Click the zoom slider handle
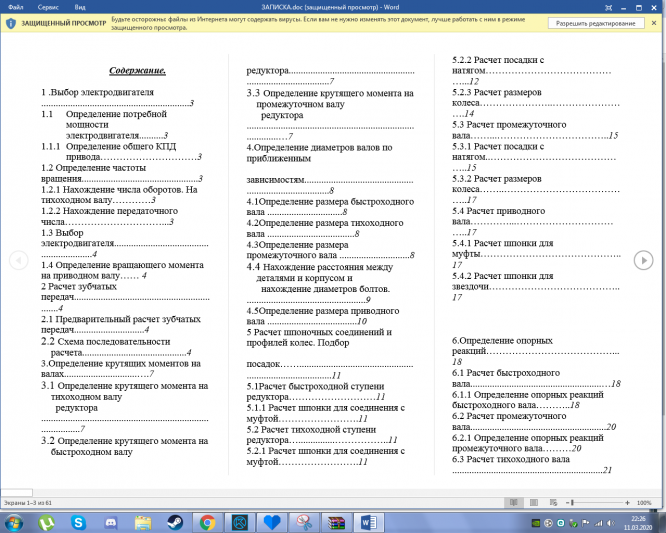The height and width of the screenshot is (533, 666). pos(573,502)
